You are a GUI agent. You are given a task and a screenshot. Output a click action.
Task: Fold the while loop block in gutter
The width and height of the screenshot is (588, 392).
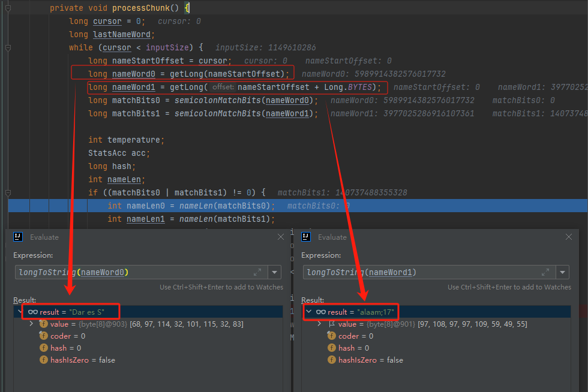(x=8, y=47)
